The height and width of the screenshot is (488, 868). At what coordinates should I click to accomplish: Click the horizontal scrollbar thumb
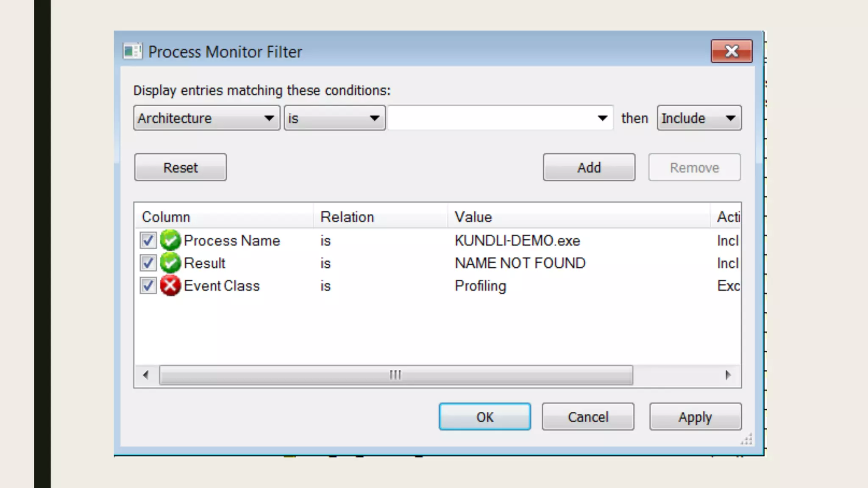[x=395, y=375]
